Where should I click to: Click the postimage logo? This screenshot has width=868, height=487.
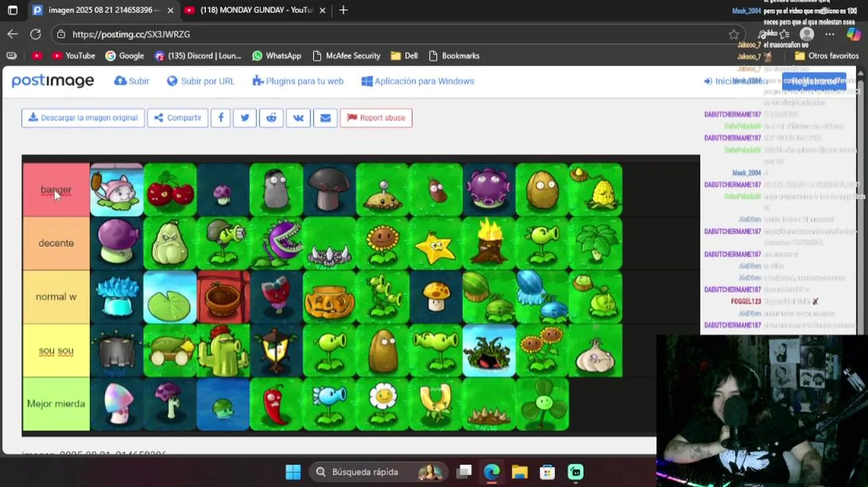pyautogui.click(x=53, y=81)
